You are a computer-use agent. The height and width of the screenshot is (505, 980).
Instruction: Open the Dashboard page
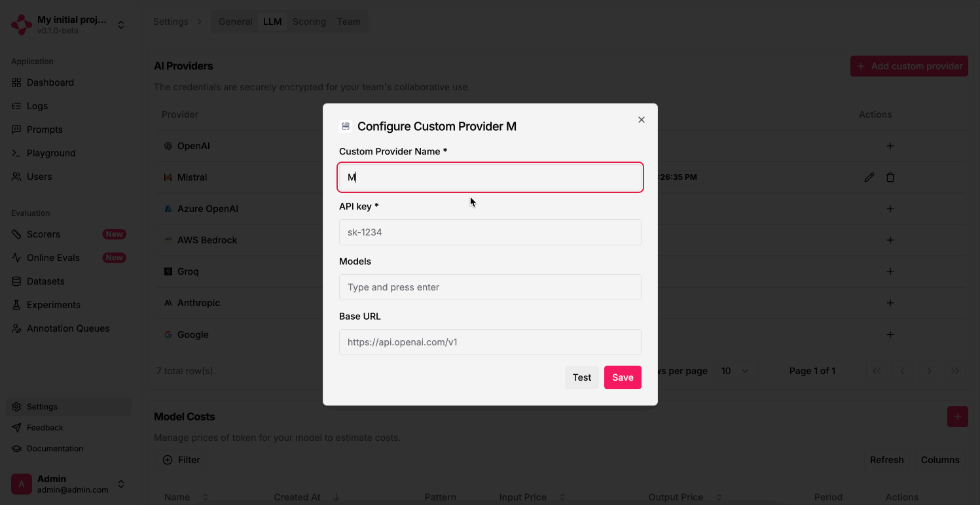point(49,82)
